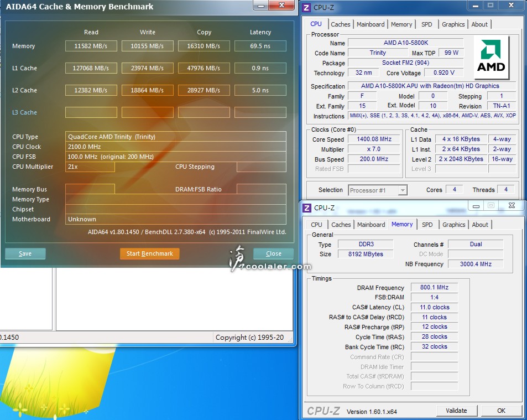Minimize the lower CPU-Z Memory window
Image resolution: width=527 pixels, height=420 pixels.
(x=476, y=205)
